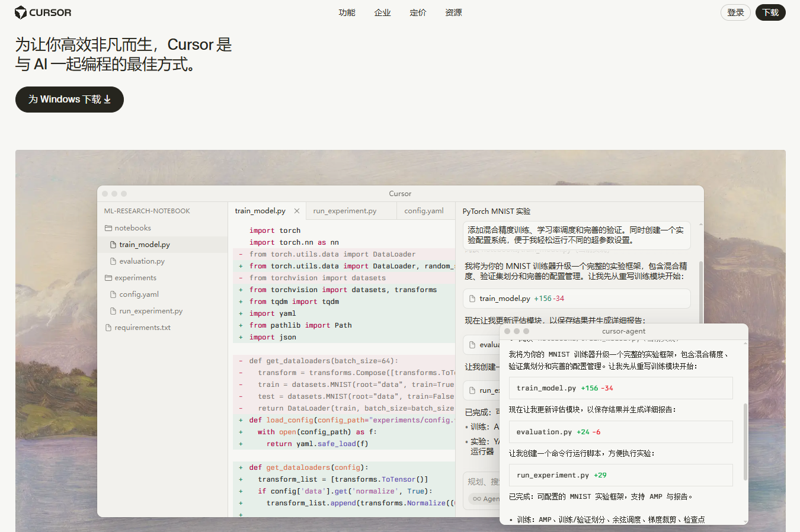The width and height of the screenshot is (800, 532).
Task: Click the experiments folder icon
Action: pos(108,278)
